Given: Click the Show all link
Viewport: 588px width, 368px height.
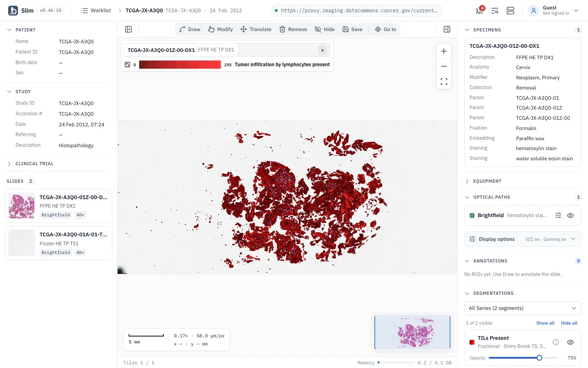Looking at the screenshot, I should pyautogui.click(x=545, y=323).
